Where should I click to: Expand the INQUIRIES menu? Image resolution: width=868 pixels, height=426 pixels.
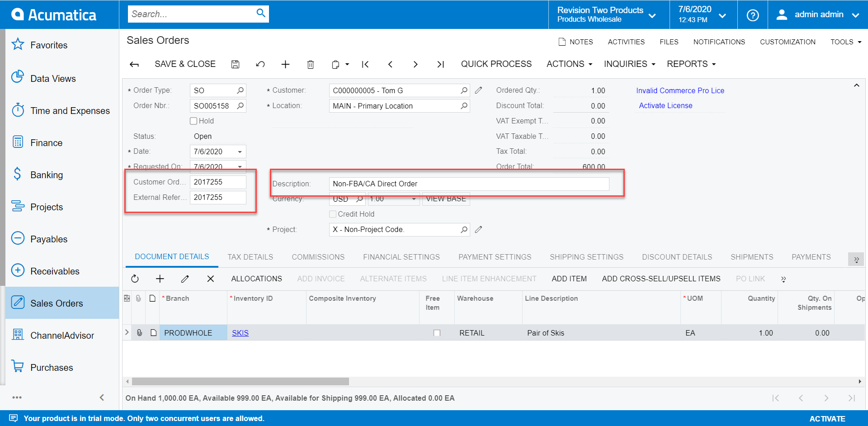coord(629,64)
